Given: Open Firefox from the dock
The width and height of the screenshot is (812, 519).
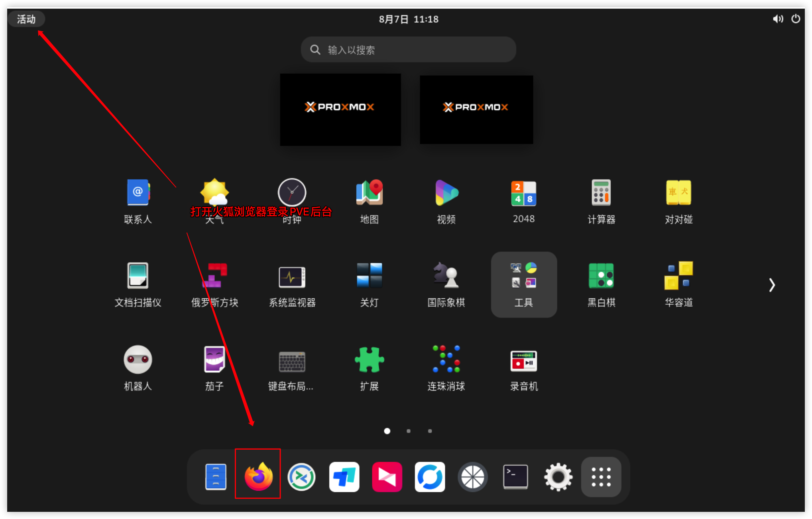Looking at the screenshot, I should [258, 476].
